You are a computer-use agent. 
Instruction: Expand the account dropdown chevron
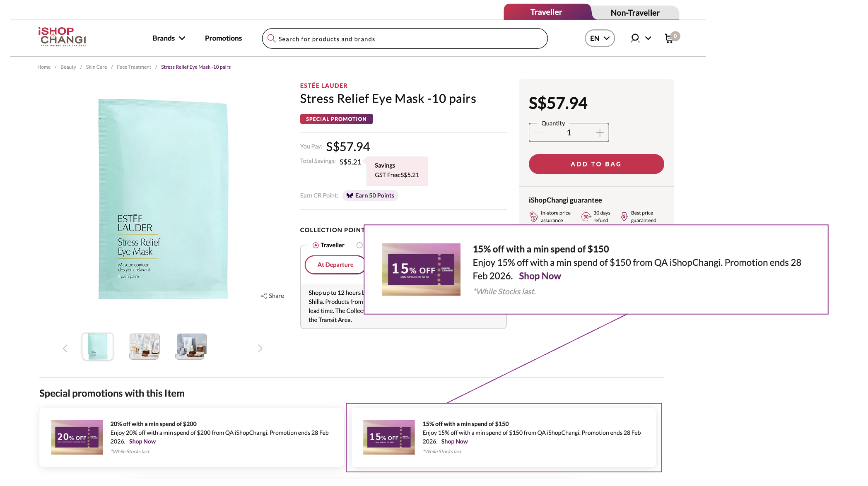[x=648, y=38]
